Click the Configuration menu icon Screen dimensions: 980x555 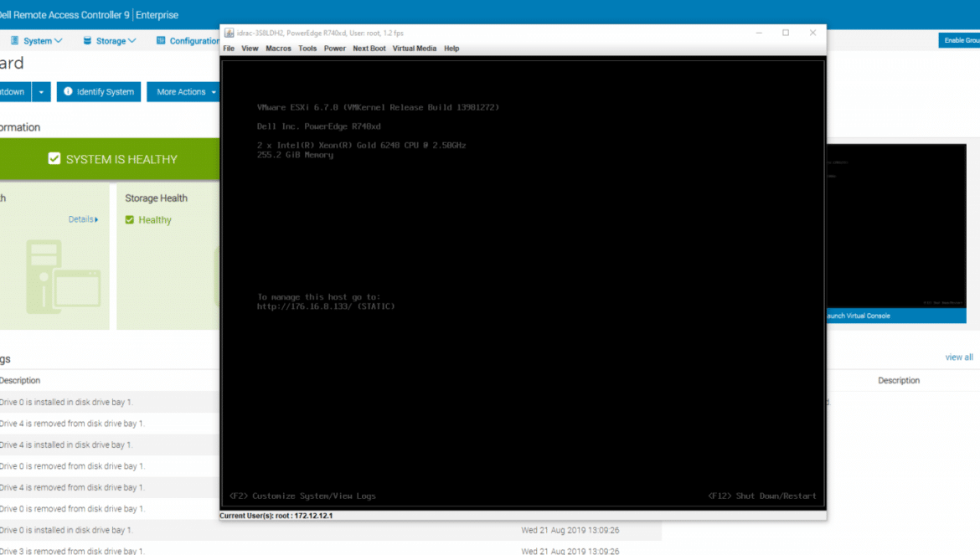pos(161,40)
